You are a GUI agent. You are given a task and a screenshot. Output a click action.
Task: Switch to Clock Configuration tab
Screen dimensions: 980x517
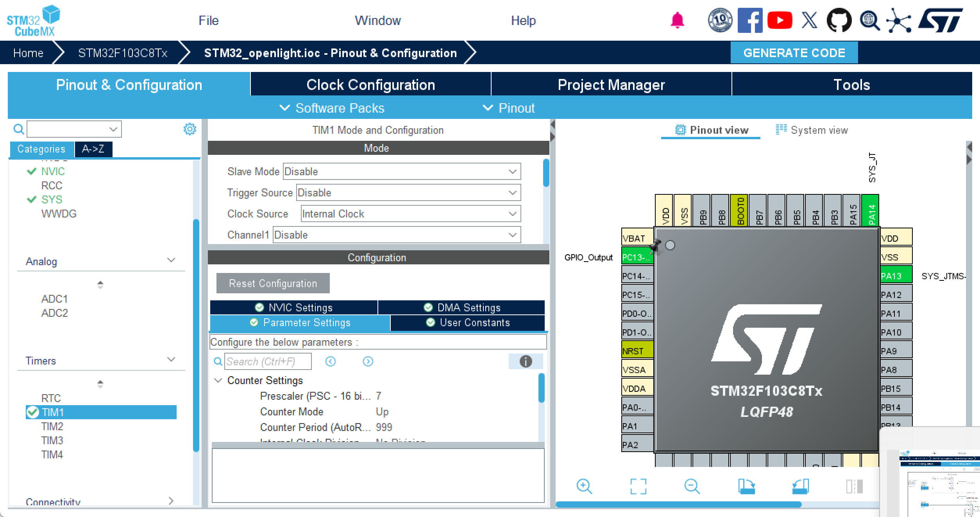[x=370, y=84]
